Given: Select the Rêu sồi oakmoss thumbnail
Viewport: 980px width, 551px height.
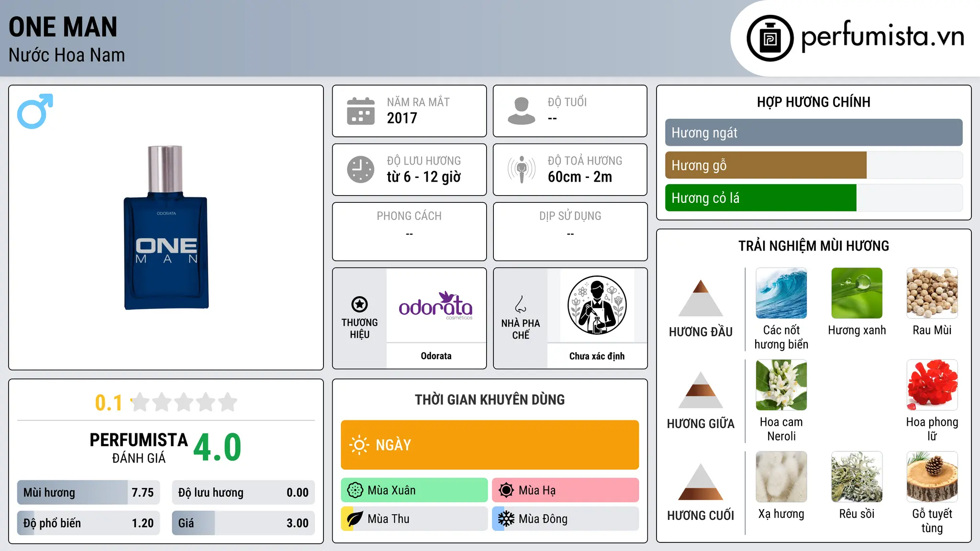Looking at the screenshot, I should (x=857, y=477).
